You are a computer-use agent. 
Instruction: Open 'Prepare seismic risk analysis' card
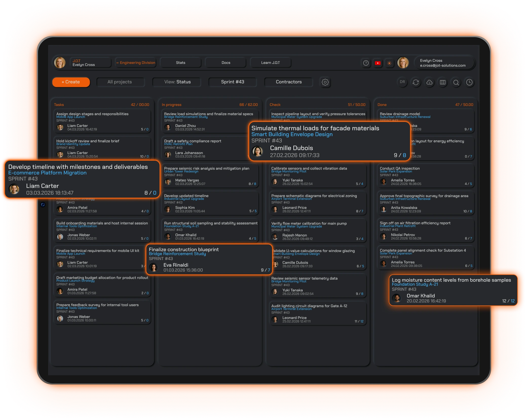(210, 176)
